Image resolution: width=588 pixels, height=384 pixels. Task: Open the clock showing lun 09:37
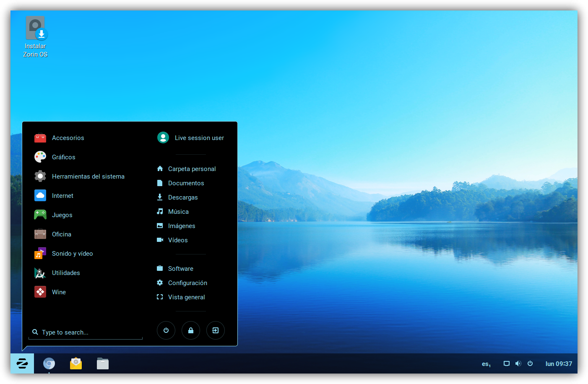(559, 364)
